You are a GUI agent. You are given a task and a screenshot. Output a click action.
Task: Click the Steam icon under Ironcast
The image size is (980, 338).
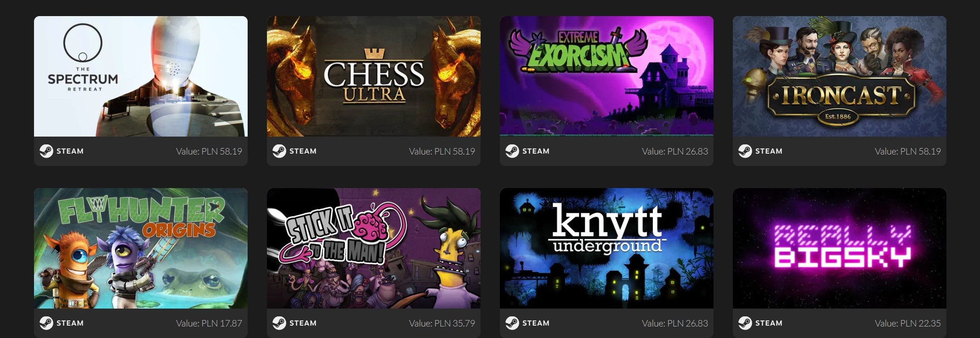[x=745, y=151]
